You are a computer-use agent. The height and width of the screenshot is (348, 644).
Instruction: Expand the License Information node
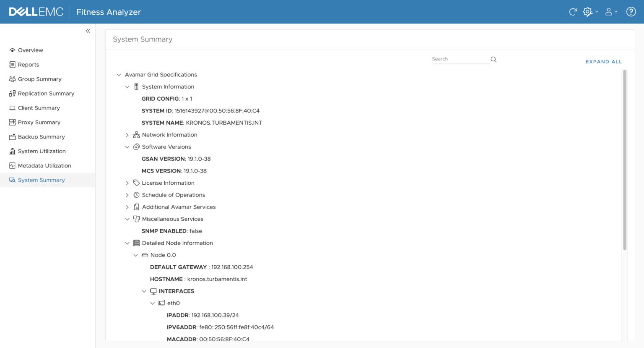[x=127, y=183]
